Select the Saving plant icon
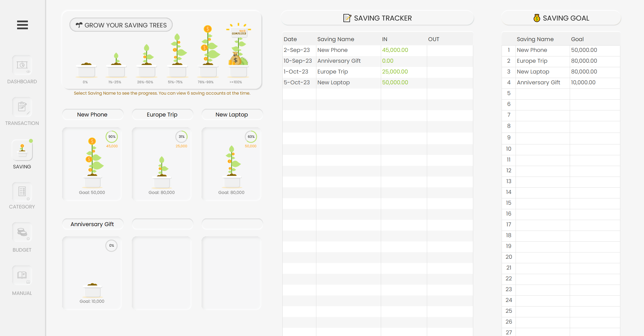 [22, 150]
